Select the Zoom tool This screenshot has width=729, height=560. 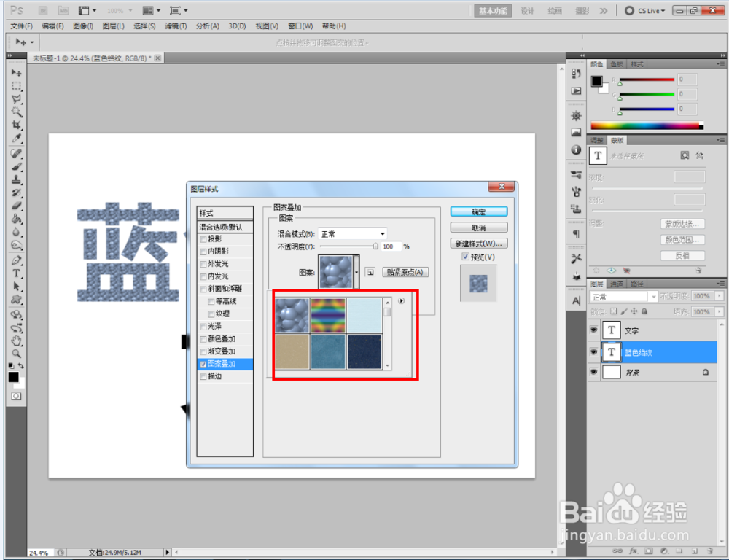tap(16, 354)
